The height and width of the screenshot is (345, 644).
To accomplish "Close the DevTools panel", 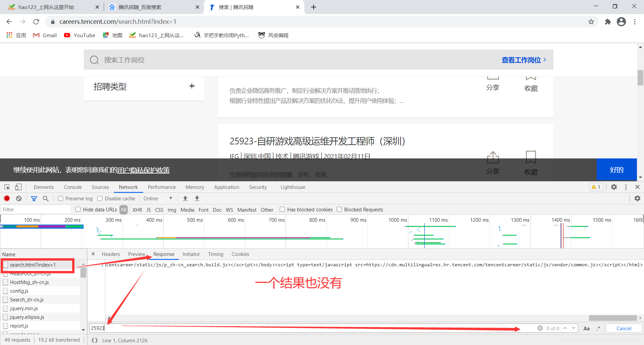I will tap(637, 187).
